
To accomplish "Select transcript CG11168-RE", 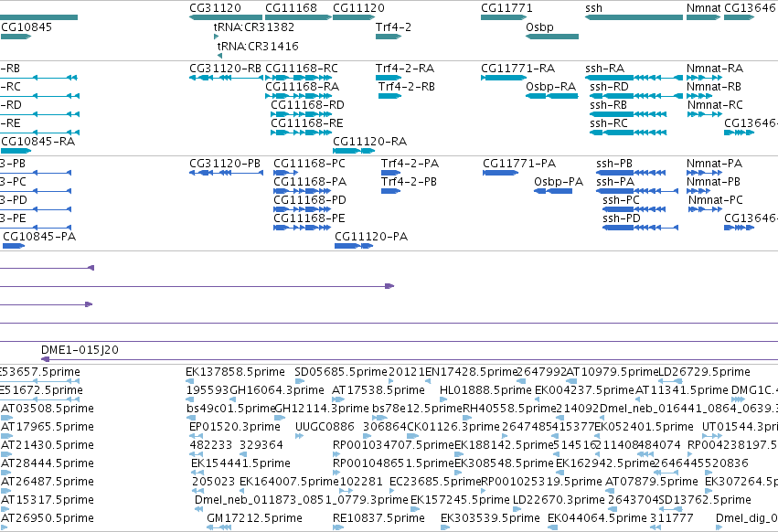I will [x=306, y=123].
